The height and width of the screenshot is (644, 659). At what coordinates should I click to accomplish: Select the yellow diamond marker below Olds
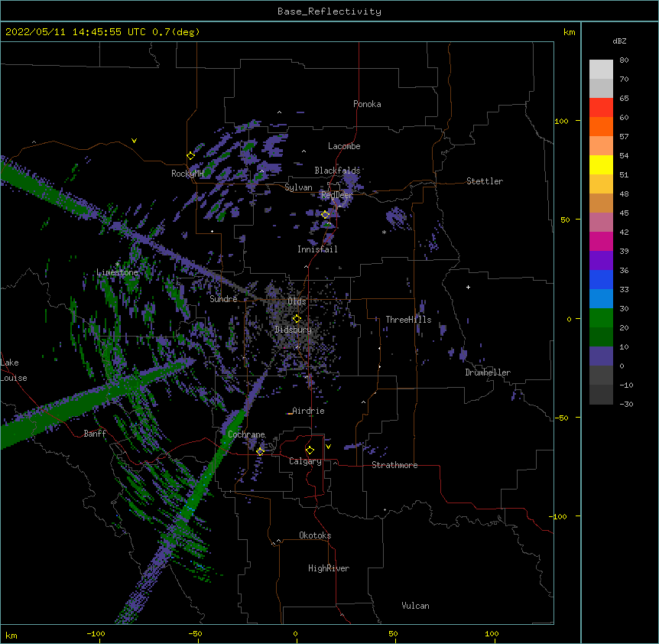[x=297, y=319]
